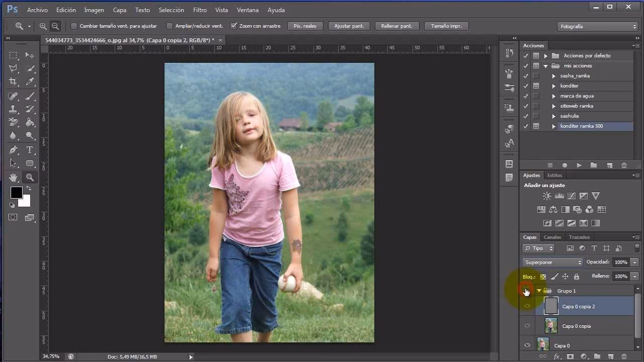
Task: Select the Capa 0 copia layer thumbnail
Action: click(x=551, y=326)
